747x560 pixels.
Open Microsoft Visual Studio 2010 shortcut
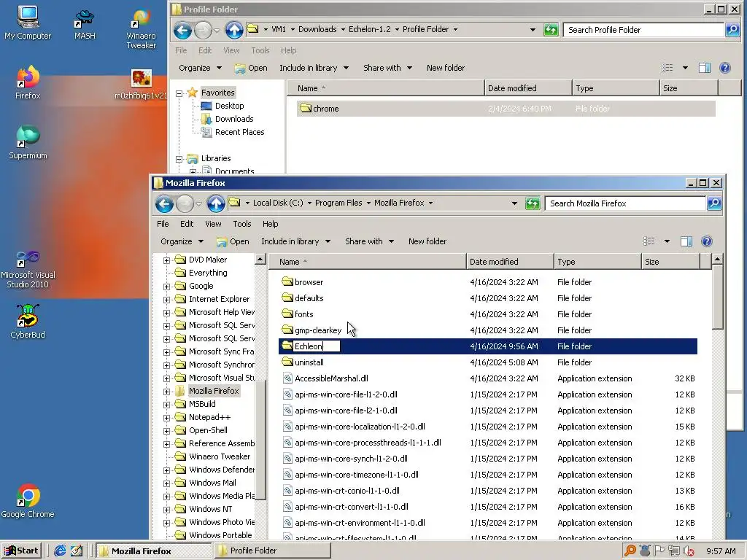coord(28,270)
